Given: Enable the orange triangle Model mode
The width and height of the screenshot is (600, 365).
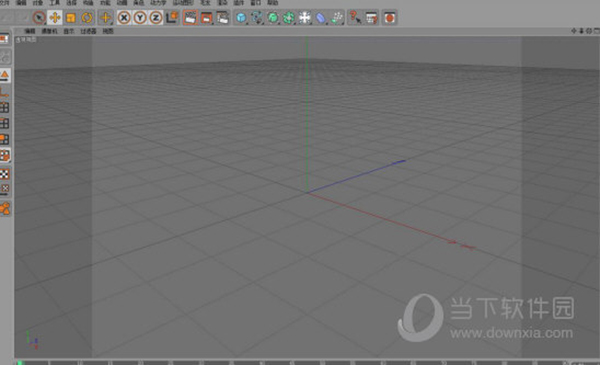Looking at the screenshot, I should click(5, 75).
